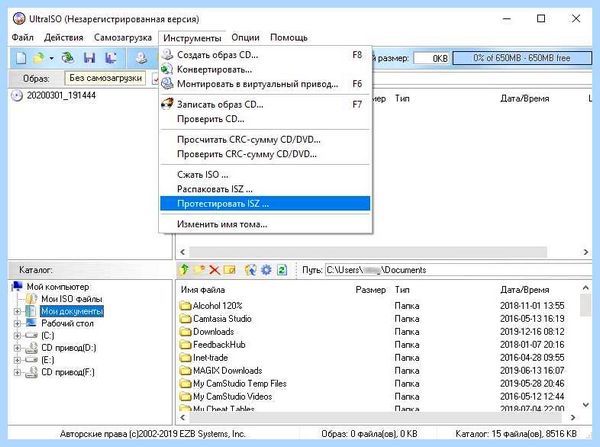Click the New folder icon in catalog toolbar
The width and height of the screenshot is (600, 447).
point(199,270)
